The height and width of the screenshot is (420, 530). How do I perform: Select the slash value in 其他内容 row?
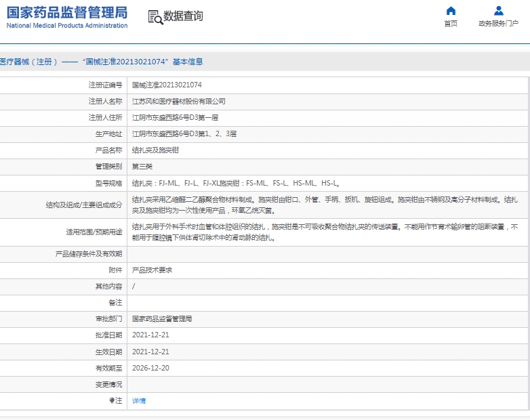pos(134,286)
